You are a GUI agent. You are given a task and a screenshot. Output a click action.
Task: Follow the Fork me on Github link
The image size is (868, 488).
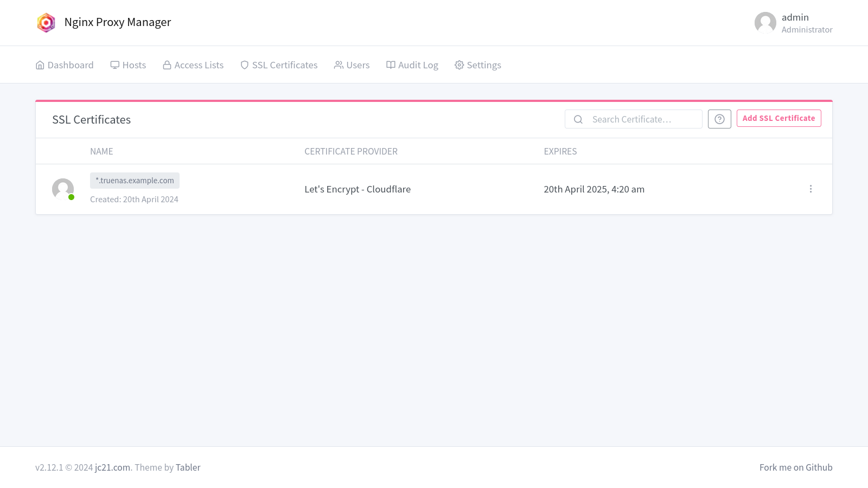click(795, 467)
